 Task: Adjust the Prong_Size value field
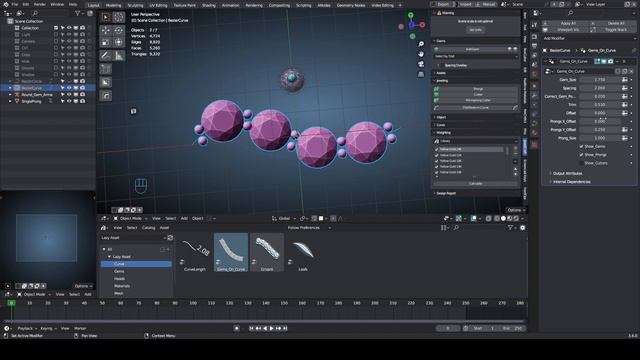click(x=600, y=138)
